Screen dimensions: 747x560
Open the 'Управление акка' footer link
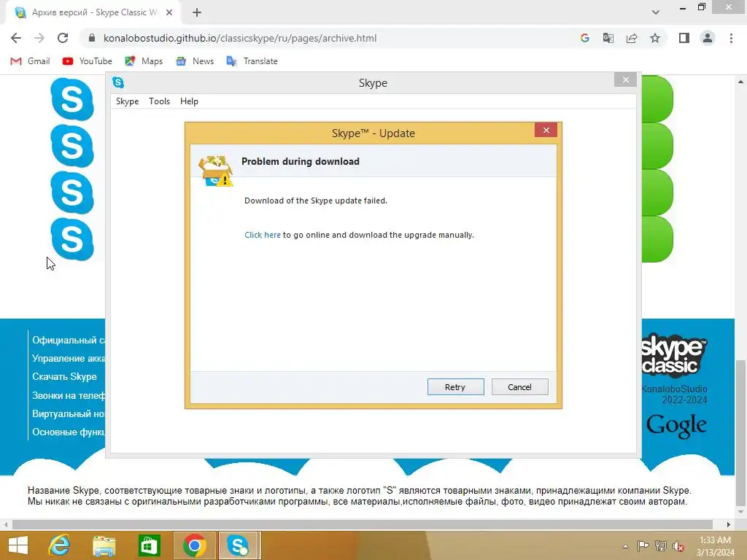[x=69, y=358]
